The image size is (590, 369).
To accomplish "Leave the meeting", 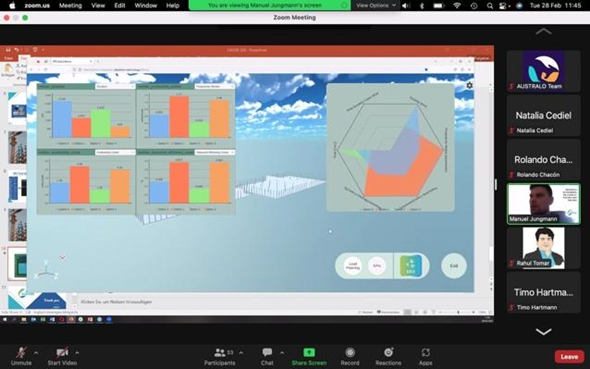I will click(569, 357).
